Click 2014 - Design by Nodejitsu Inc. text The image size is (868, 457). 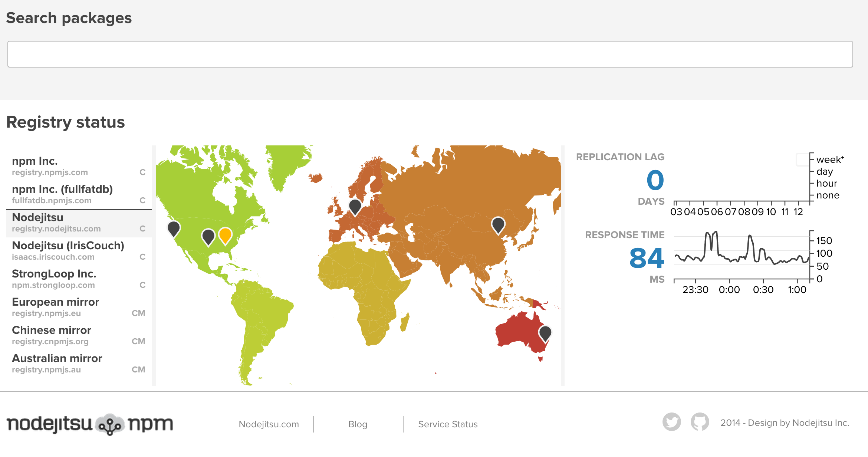[785, 423]
